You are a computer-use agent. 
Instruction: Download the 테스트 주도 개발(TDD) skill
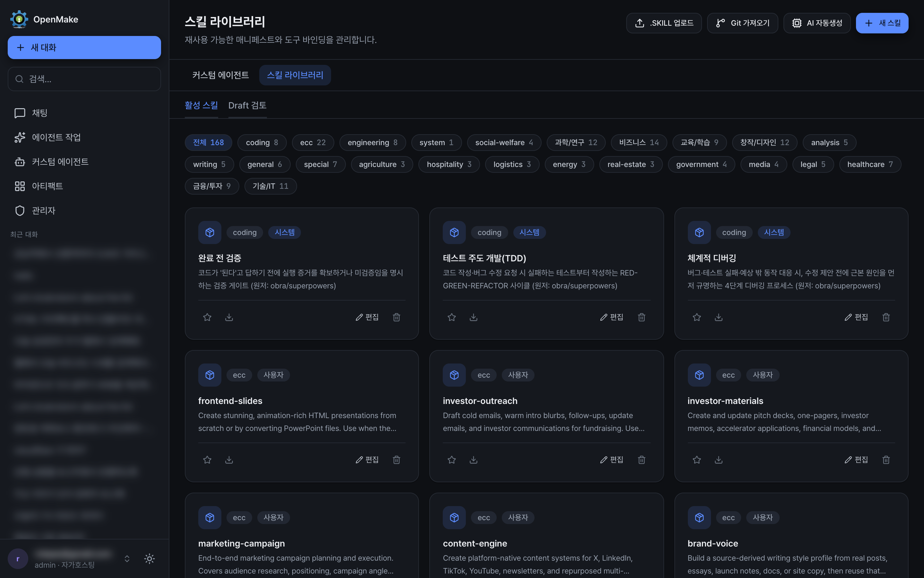pos(474,317)
